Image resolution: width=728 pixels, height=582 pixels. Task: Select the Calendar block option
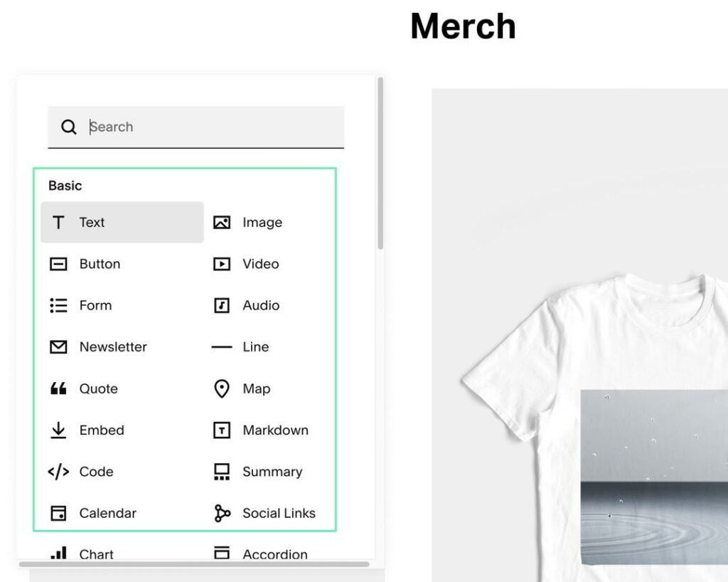tap(107, 513)
